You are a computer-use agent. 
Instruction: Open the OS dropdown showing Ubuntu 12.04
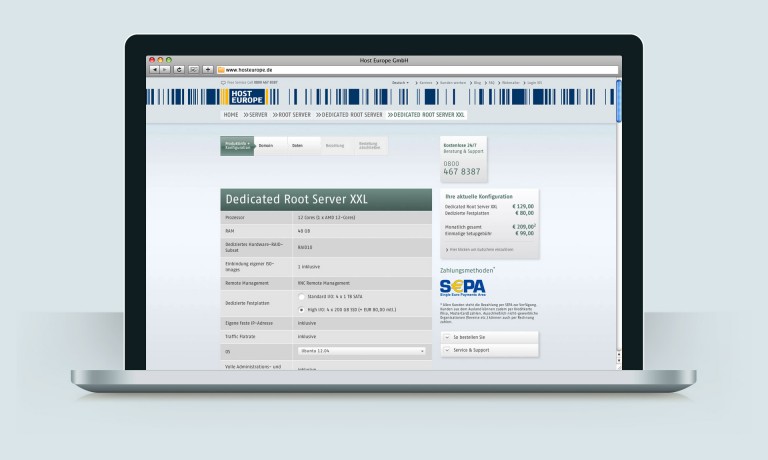pos(362,351)
